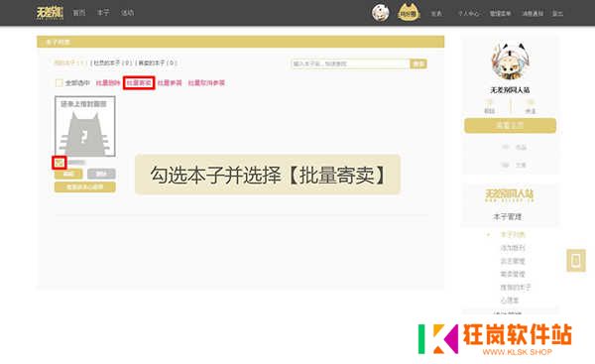This screenshot has width=595, height=364.
Task: Click the site logo in the header
Action: [50, 13]
